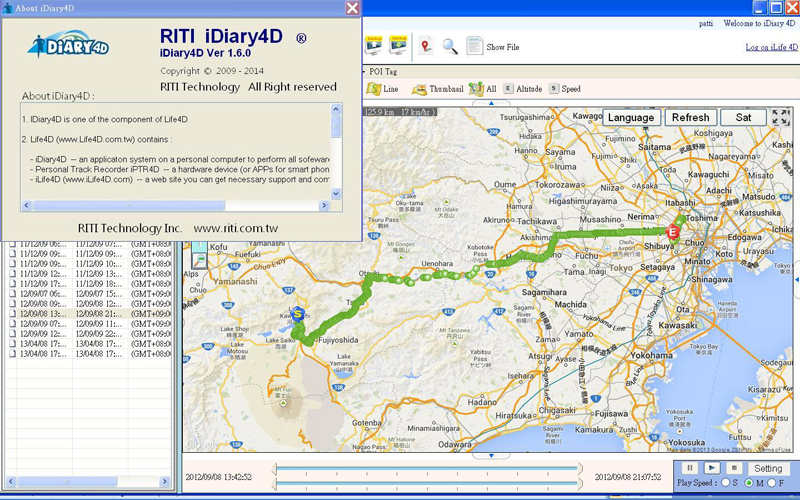Select the Thumbnail display icon
Viewport: 800px width, 500px height.
tap(419, 89)
